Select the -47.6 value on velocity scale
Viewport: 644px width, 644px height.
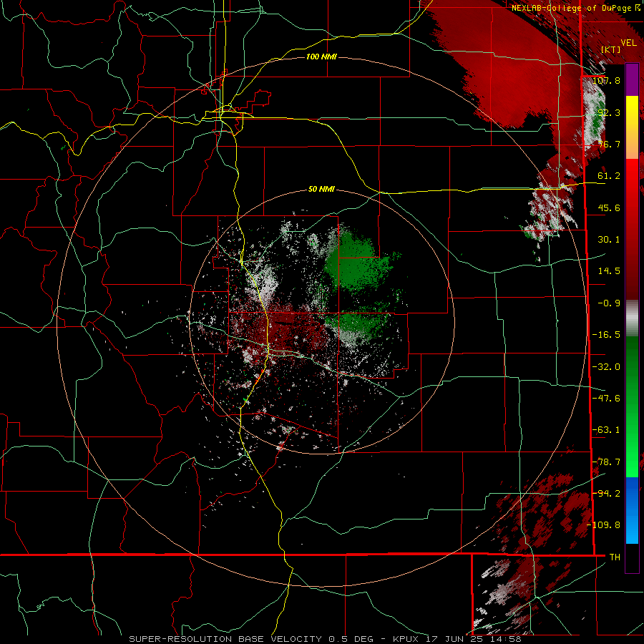[606, 399]
